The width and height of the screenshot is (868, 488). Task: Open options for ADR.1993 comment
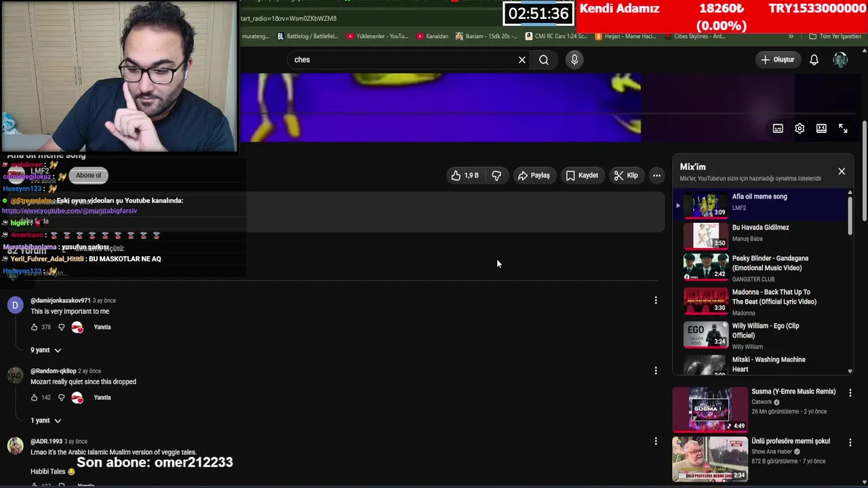point(656,441)
